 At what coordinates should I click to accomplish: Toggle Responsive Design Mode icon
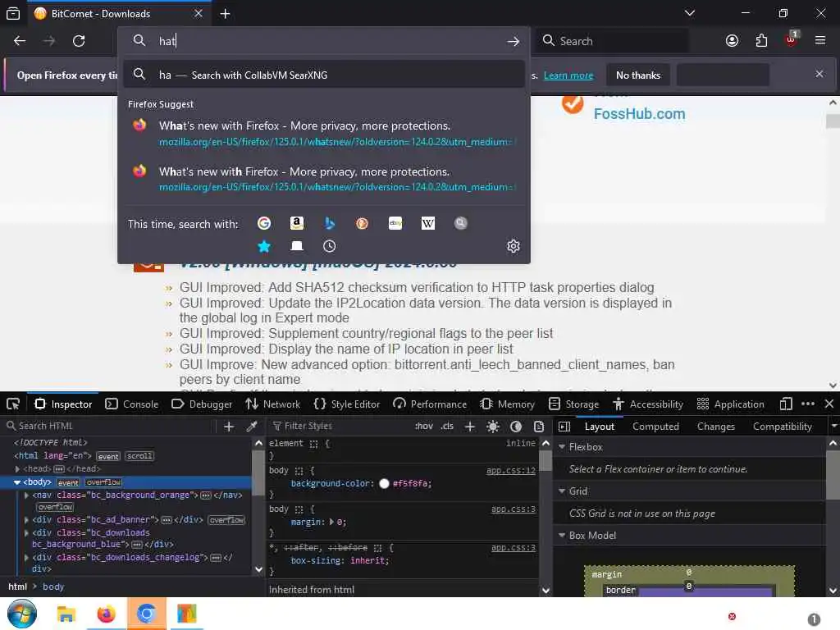pos(786,404)
